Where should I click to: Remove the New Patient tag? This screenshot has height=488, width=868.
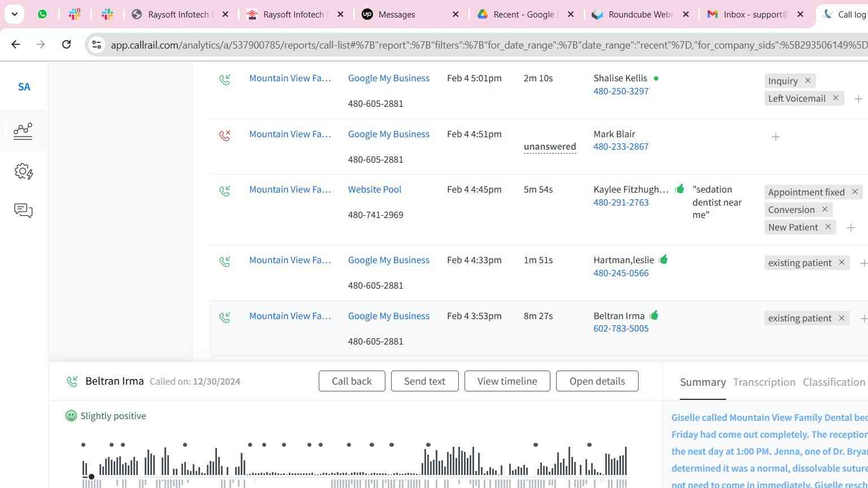828,227
